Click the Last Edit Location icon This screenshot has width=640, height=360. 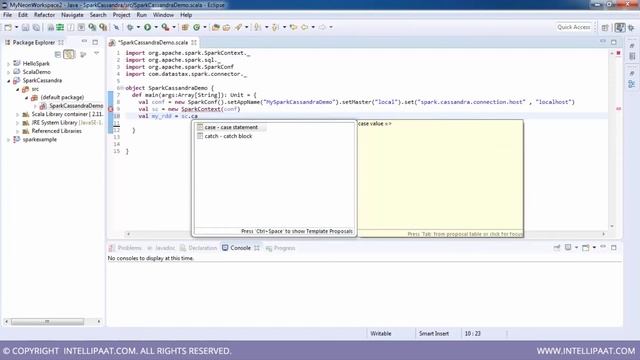[x=293, y=27]
